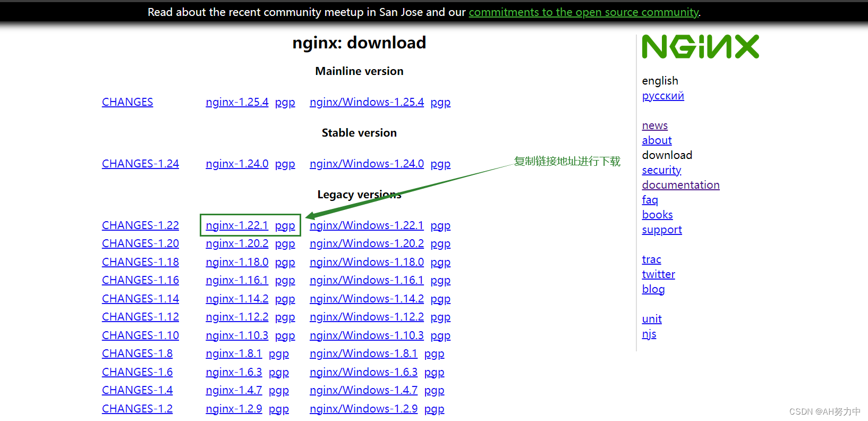The width and height of the screenshot is (868, 421).
Task: Open the books page
Action: tap(657, 215)
